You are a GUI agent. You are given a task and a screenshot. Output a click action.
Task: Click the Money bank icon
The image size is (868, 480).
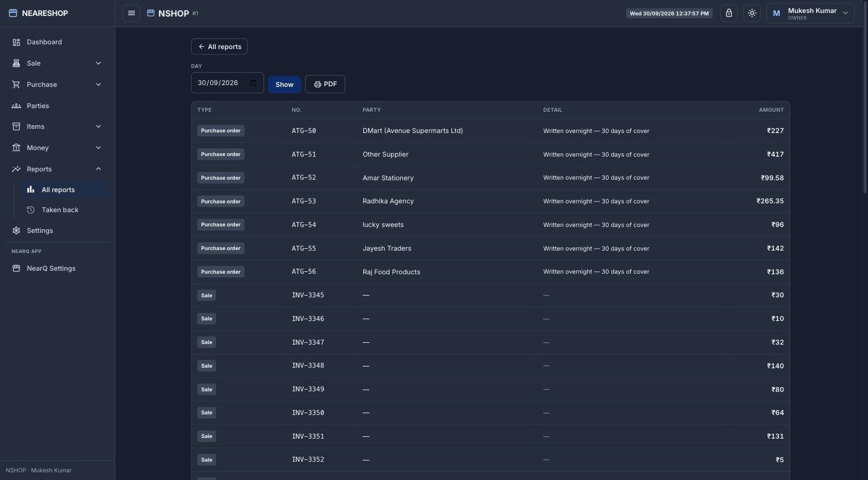coord(16,148)
